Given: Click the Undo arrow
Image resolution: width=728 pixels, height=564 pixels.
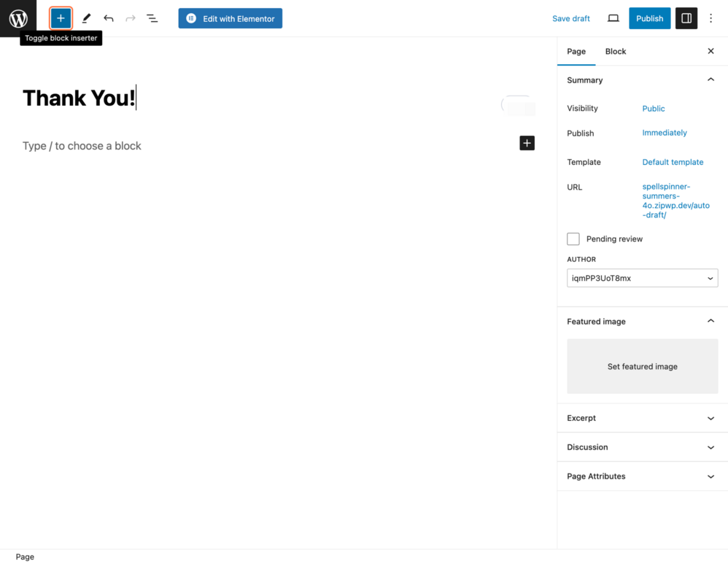Looking at the screenshot, I should click(x=108, y=18).
